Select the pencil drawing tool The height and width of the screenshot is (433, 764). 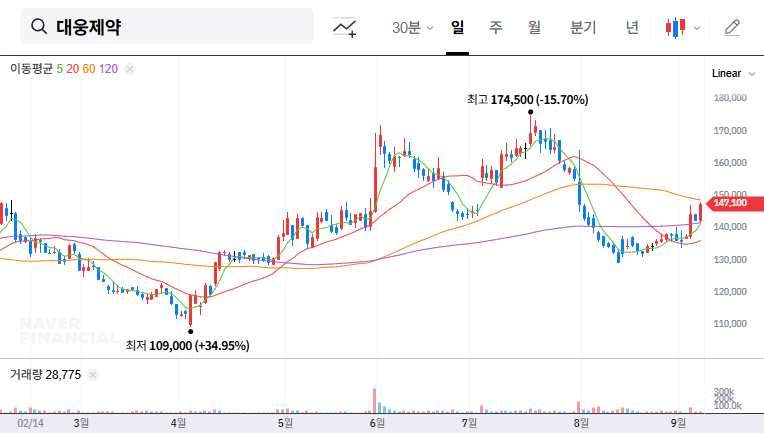coord(732,28)
